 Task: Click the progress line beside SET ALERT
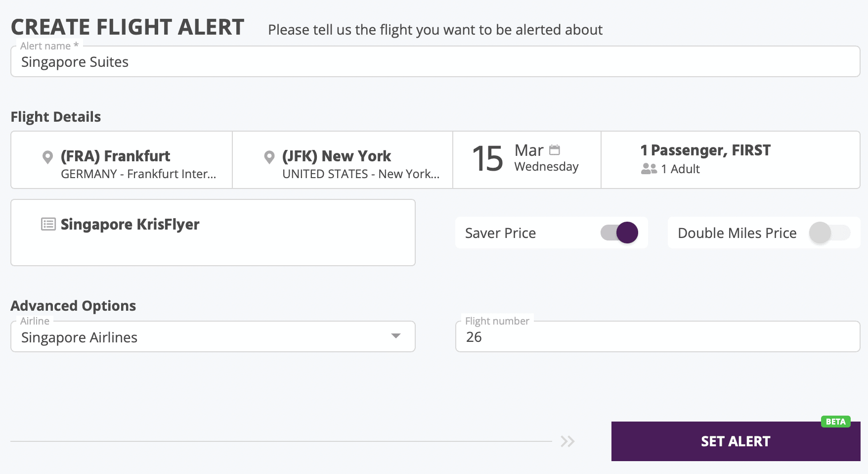pyautogui.click(x=281, y=441)
